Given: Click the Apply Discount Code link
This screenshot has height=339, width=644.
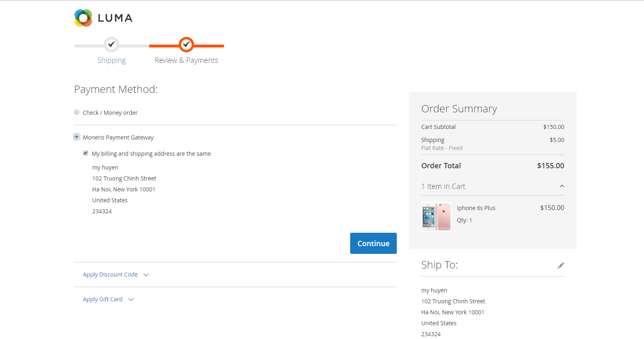Looking at the screenshot, I should click(x=110, y=275).
